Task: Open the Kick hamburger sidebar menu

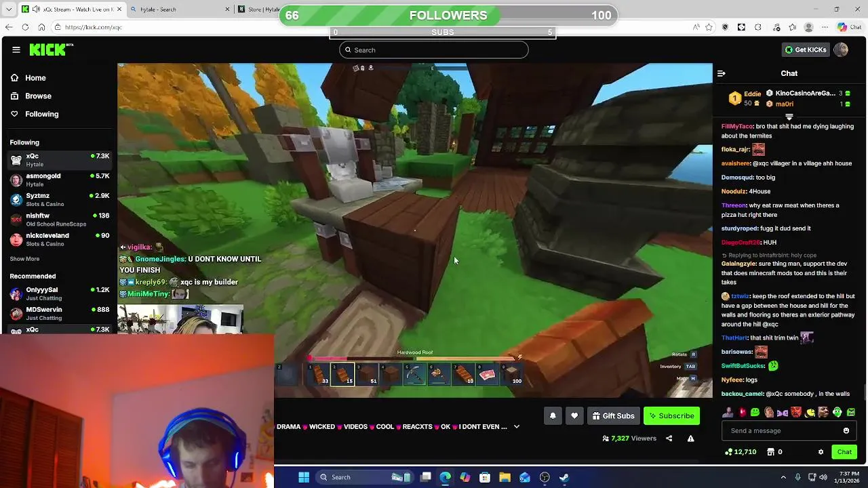Action: coord(16,49)
